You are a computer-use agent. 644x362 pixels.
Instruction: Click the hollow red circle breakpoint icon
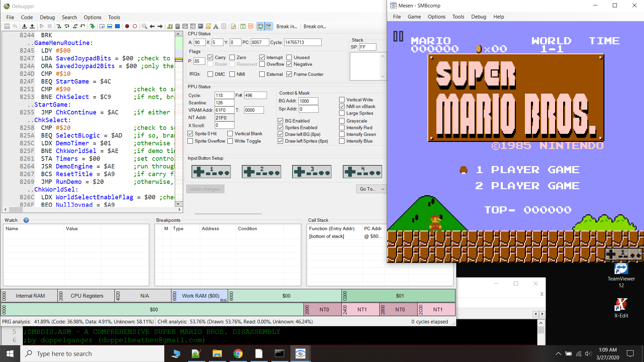[x=135, y=26]
